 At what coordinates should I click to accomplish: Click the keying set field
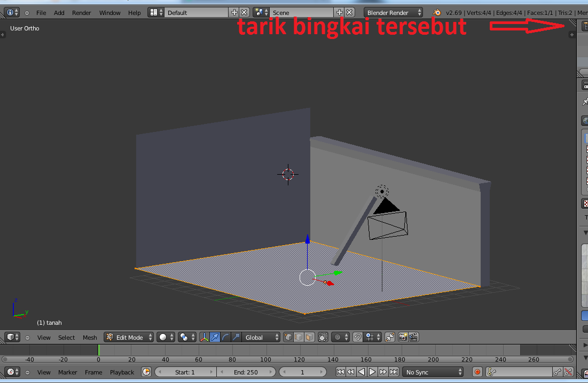[520, 372]
